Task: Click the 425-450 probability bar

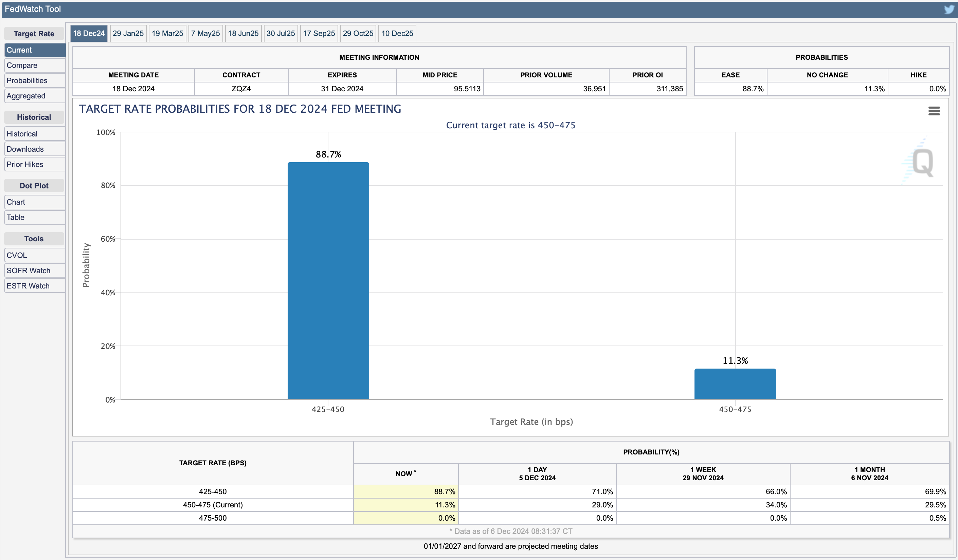Action: [328, 280]
